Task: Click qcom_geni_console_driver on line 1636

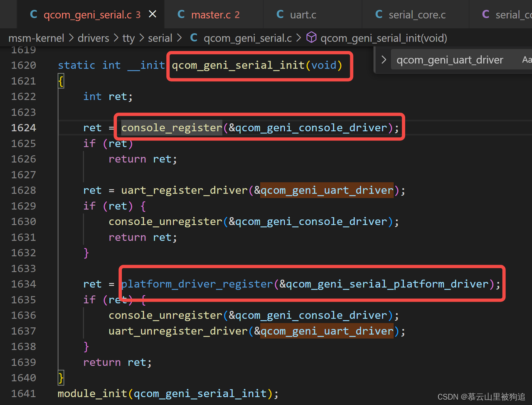Action: click(311, 315)
